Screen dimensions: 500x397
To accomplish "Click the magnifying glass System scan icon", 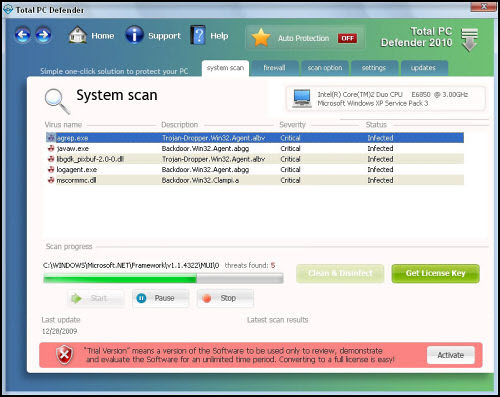I will click(x=57, y=101).
